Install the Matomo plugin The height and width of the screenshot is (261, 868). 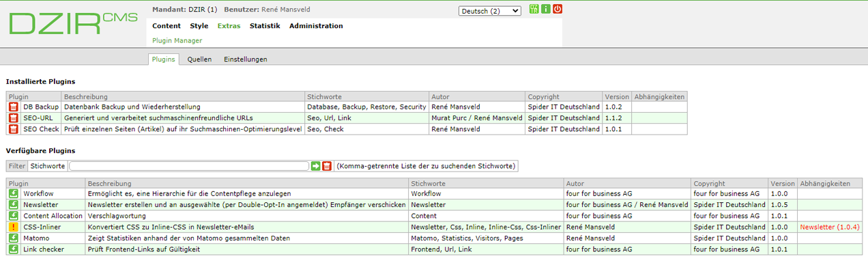point(13,238)
